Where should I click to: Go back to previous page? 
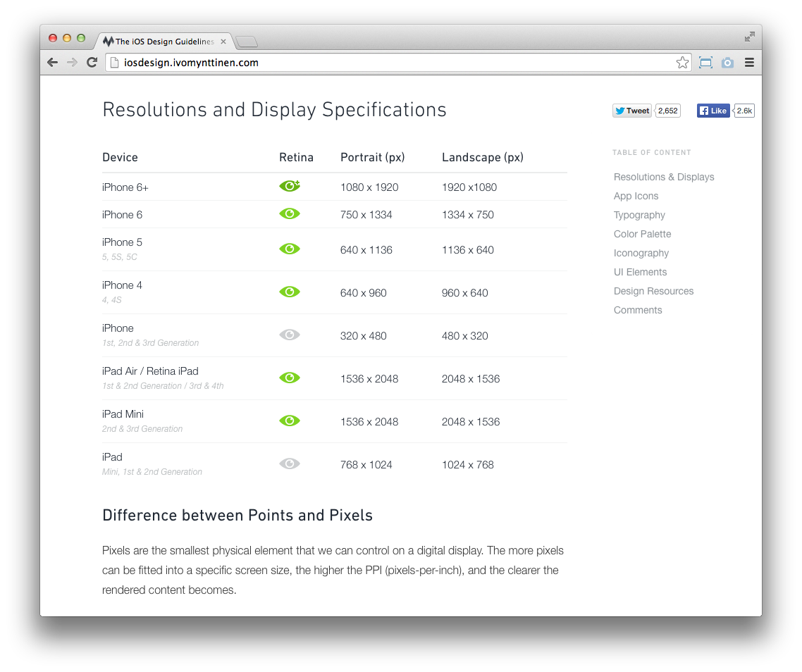click(x=52, y=63)
